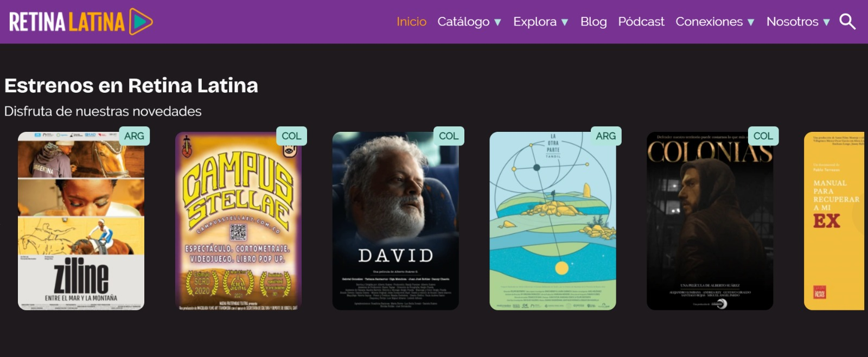Viewport: 868px width, 357px height.
Task: Open the Colonias movie poster
Action: (710, 221)
